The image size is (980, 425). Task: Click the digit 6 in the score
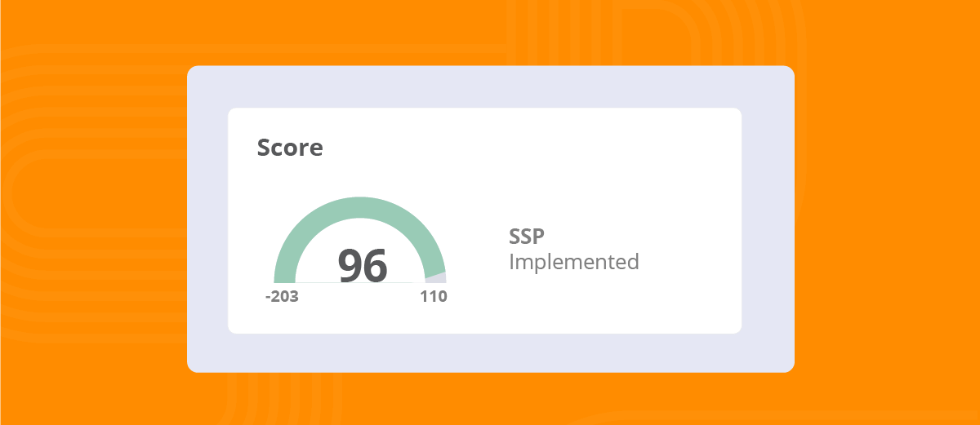(374, 265)
